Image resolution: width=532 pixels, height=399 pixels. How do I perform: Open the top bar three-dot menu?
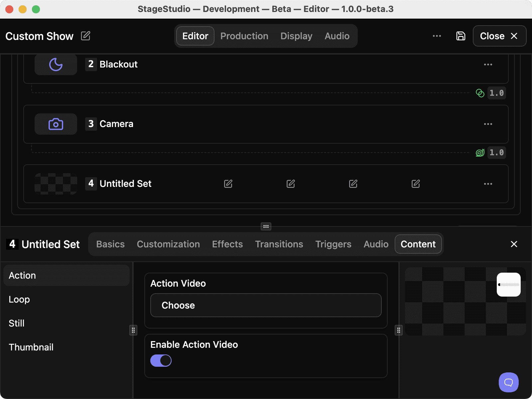click(437, 36)
